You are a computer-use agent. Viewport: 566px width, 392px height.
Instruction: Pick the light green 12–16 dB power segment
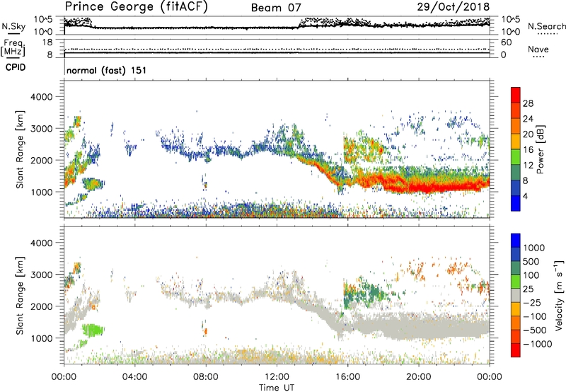[x=516, y=157]
